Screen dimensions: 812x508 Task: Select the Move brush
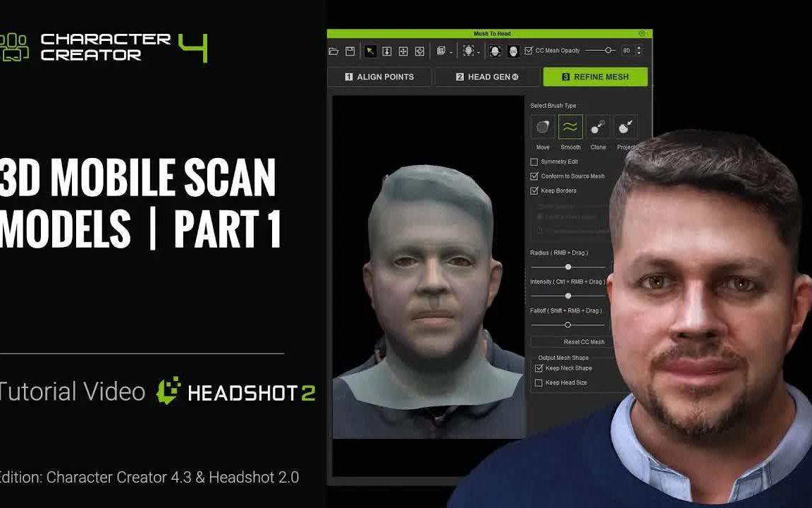(x=543, y=127)
